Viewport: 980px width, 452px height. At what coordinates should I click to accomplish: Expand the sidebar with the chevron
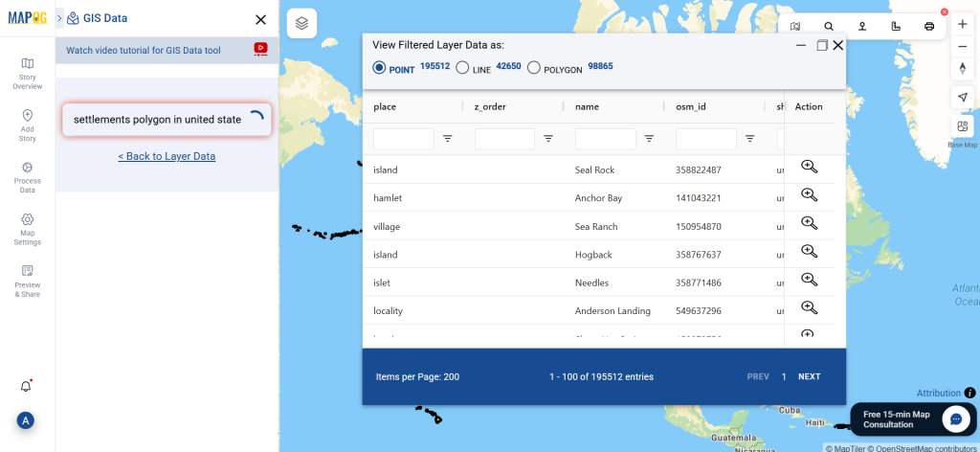(59, 19)
